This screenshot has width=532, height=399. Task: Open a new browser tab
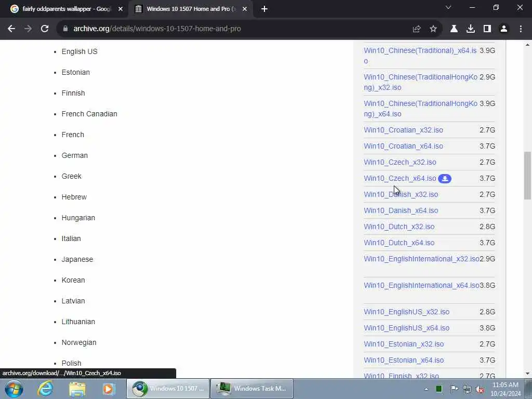point(264,9)
